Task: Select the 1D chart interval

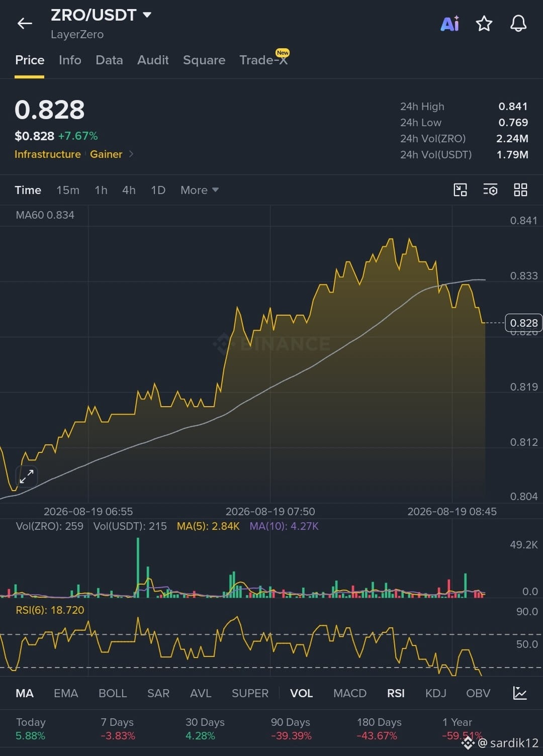Action: click(158, 190)
